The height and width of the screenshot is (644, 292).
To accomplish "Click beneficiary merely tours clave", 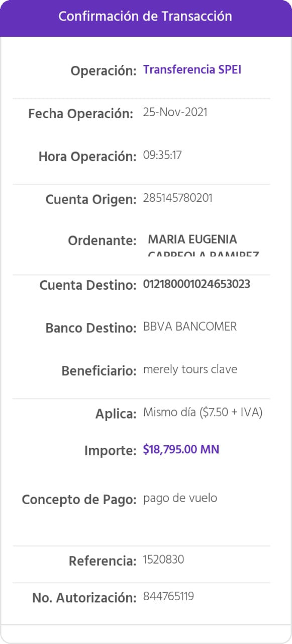I will [x=190, y=369].
